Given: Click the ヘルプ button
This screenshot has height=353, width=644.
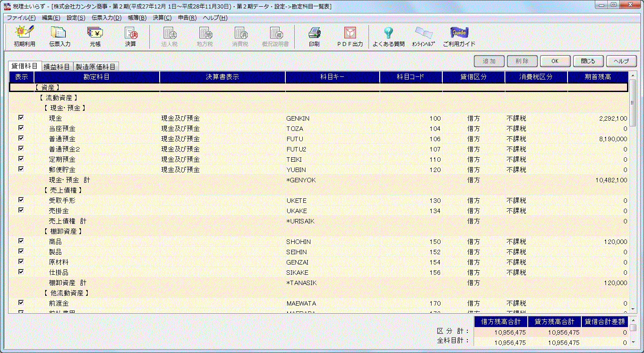Looking at the screenshot, I should tap(621, 61).
